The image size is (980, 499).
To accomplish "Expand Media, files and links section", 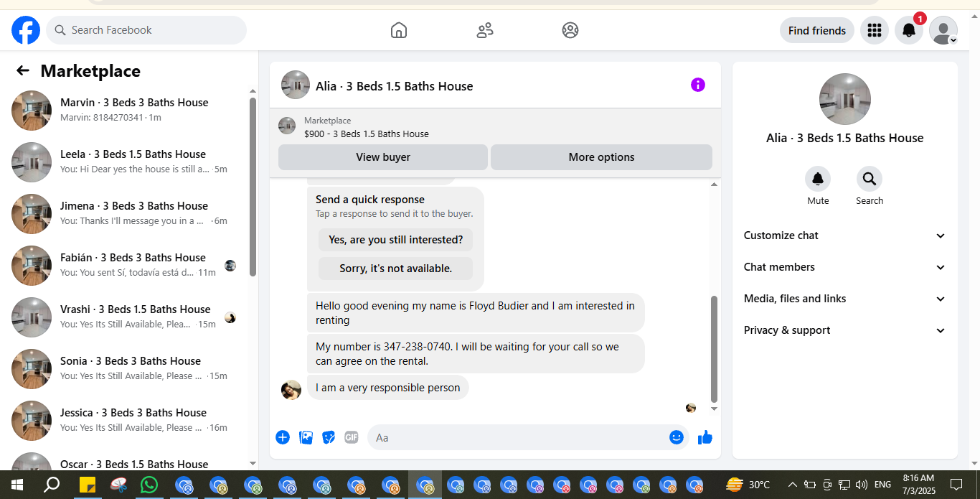I will 845,299.
